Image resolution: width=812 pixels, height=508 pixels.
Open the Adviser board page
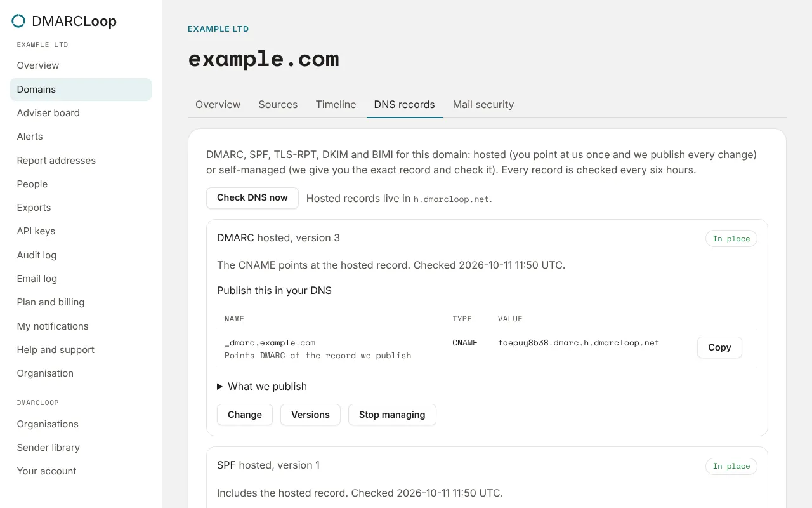click(x=81, y=113)
